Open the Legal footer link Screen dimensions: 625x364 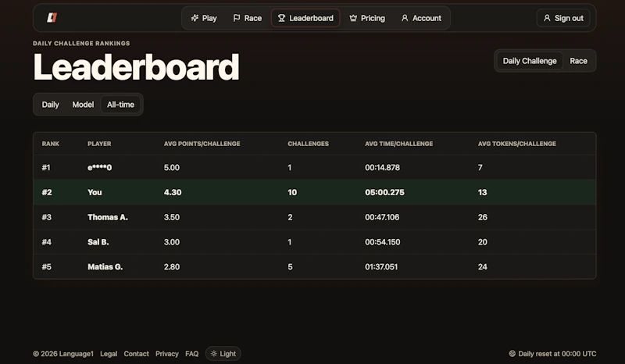coord(109,354)
